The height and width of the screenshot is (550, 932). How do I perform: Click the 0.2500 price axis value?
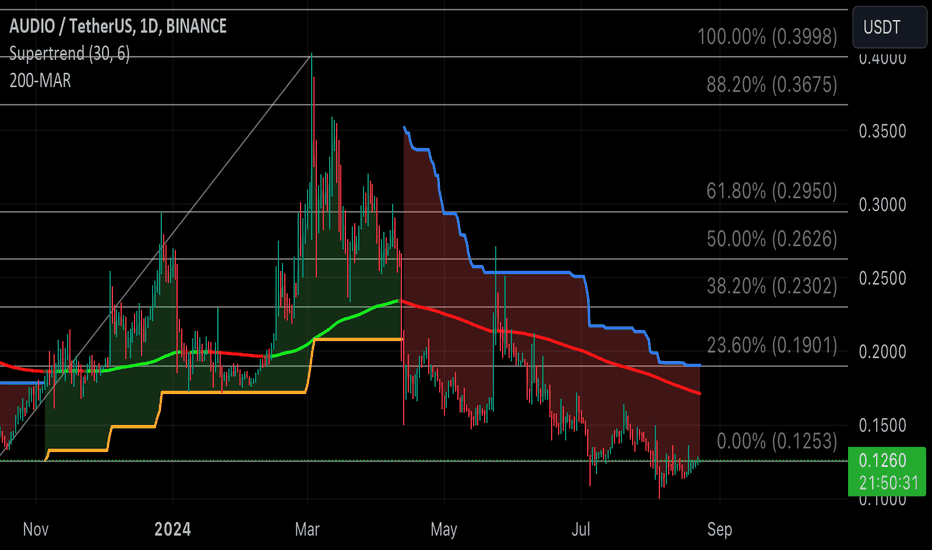tap(883, 278)
